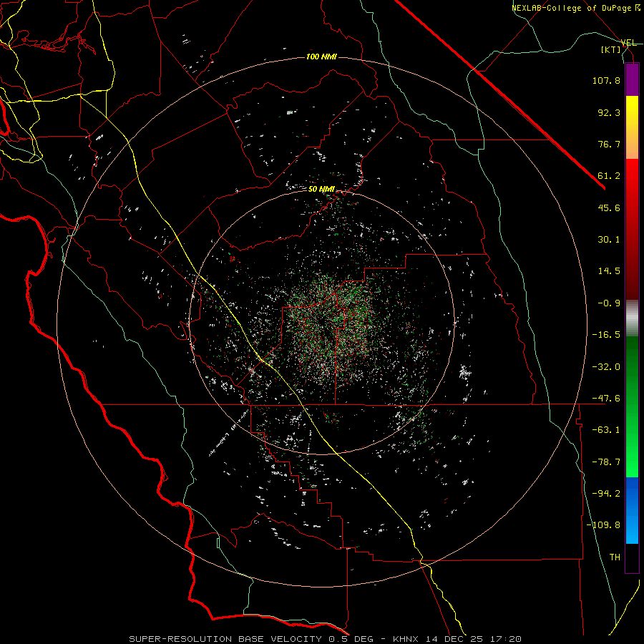Click the 100 NMI range ring label
644x644 pixels.
point(321,57)
